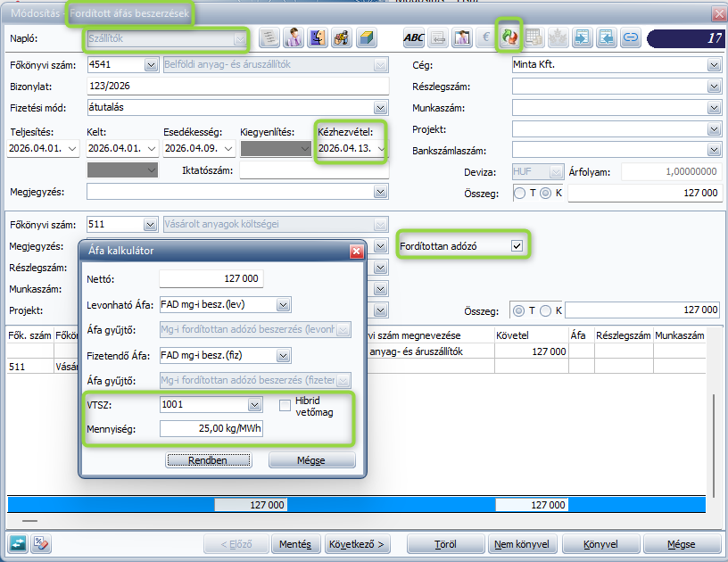Screen dimensions: 728x562
Task: Click the document with left arrow icon
Action: coord(607,37)
